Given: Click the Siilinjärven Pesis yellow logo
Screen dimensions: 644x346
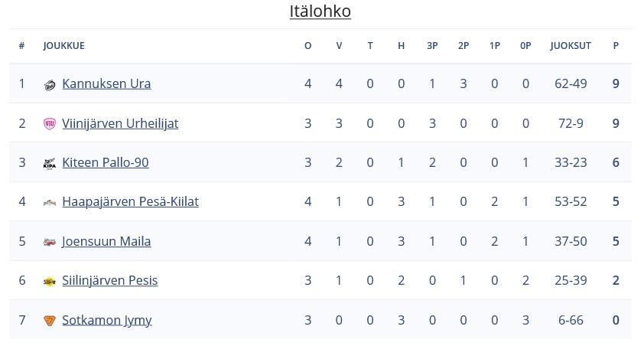Looking at the screenshot, I should tap(50, 282).
